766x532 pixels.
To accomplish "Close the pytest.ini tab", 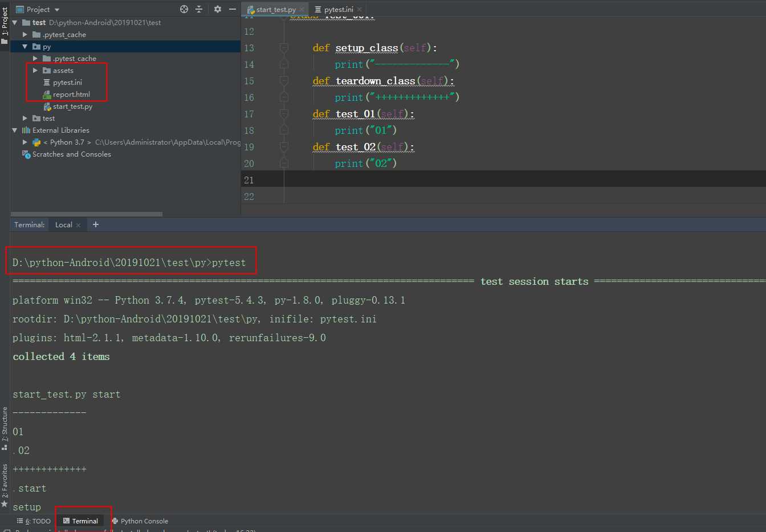I will [360, 10].
